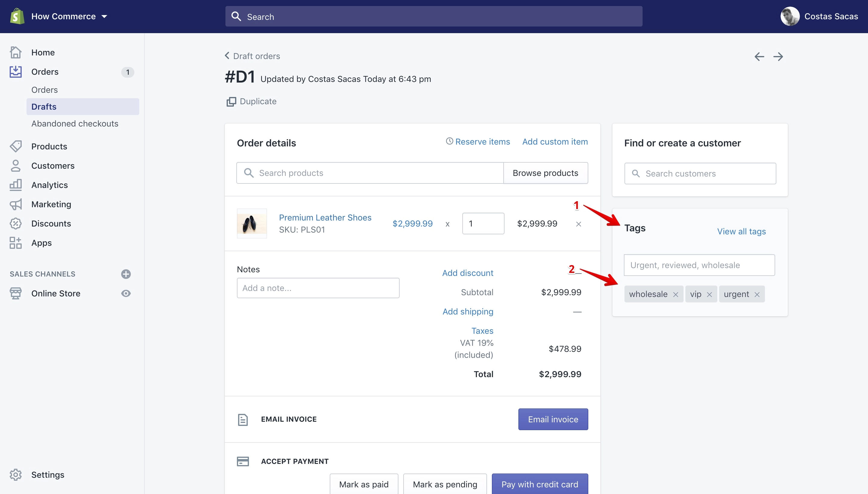868x494 pixels.
Task: Add a sales channel with plus icon
Action: [126, 274]
